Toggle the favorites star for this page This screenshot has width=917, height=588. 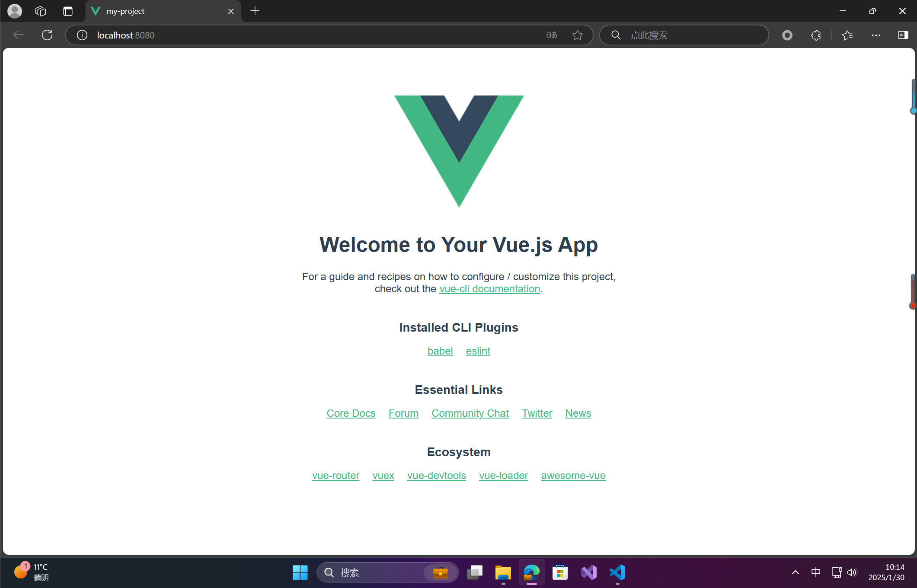point(578,35)
